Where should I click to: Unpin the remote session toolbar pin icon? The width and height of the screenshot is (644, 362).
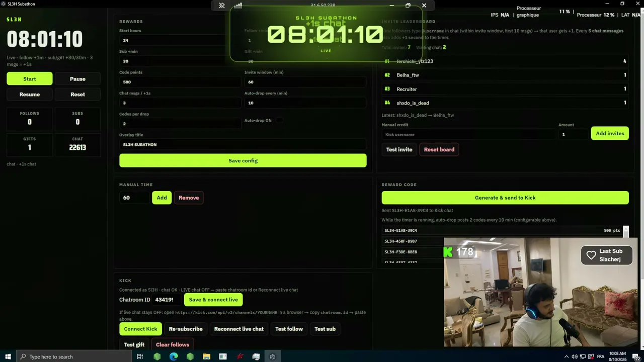221,6
